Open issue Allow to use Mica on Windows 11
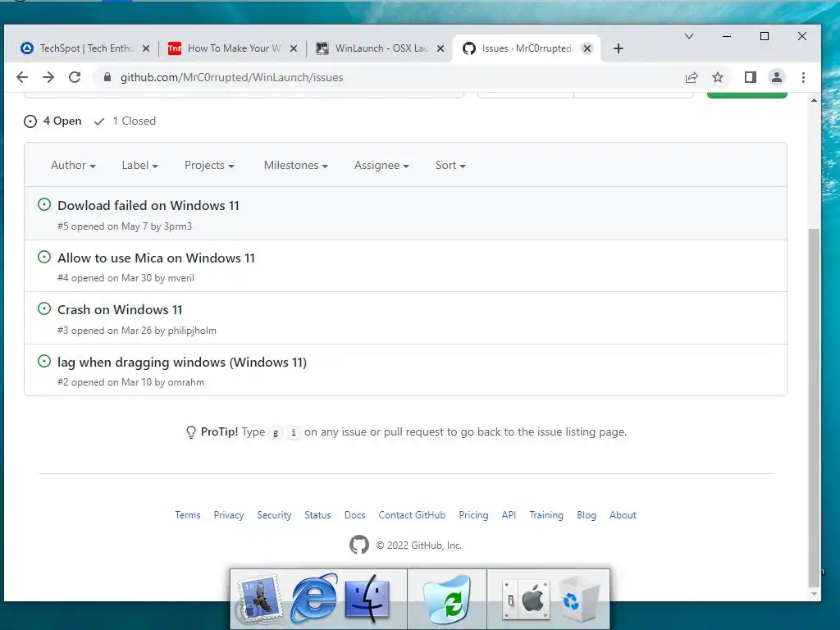 coord(156,258)
